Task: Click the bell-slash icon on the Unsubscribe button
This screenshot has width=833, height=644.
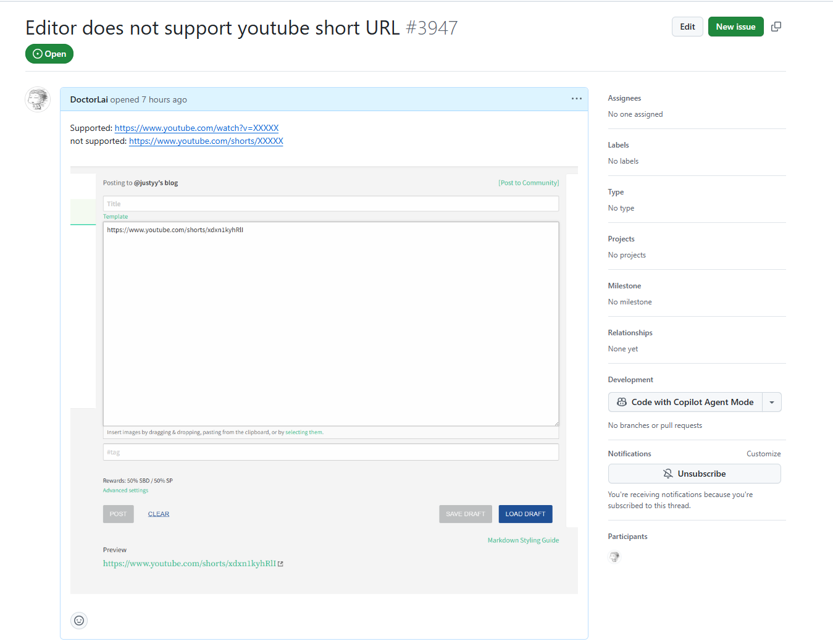Action: pos(668,474)
